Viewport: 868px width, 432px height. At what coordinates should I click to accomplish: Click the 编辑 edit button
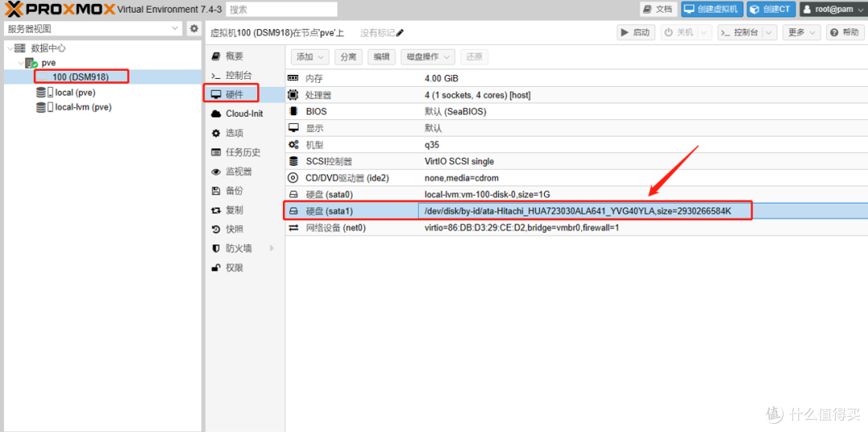click(x=381, y=56)
